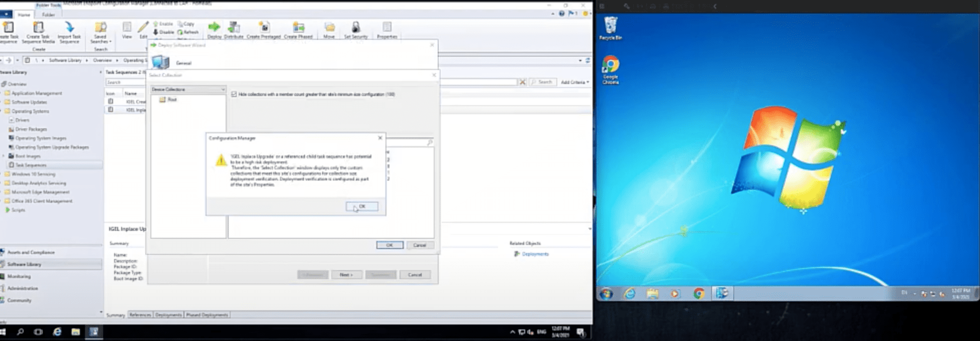Viewport: 980px width, 341px height.
Task: Click Software Library in the breadcrumb path
Action: pos(65,60)
